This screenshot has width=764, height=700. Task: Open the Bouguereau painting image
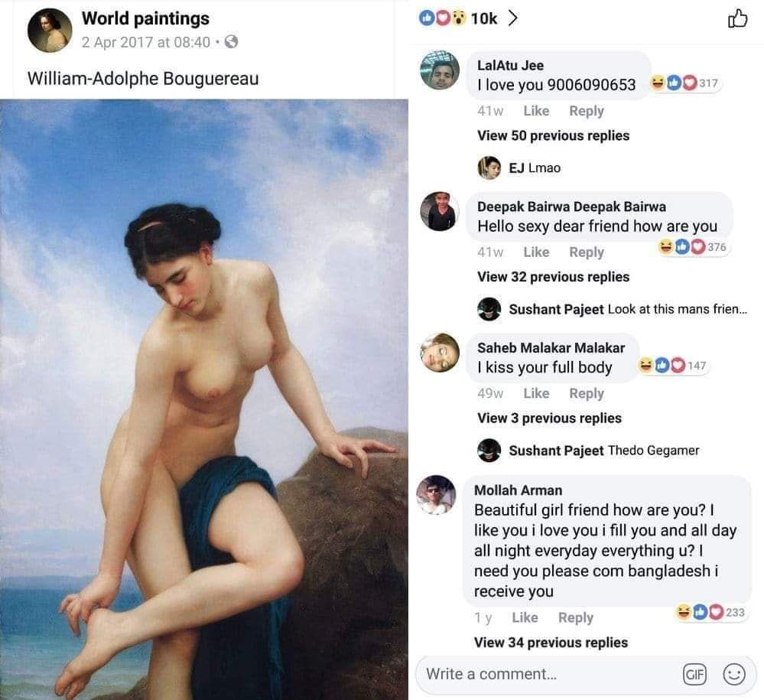coord(204,398)
